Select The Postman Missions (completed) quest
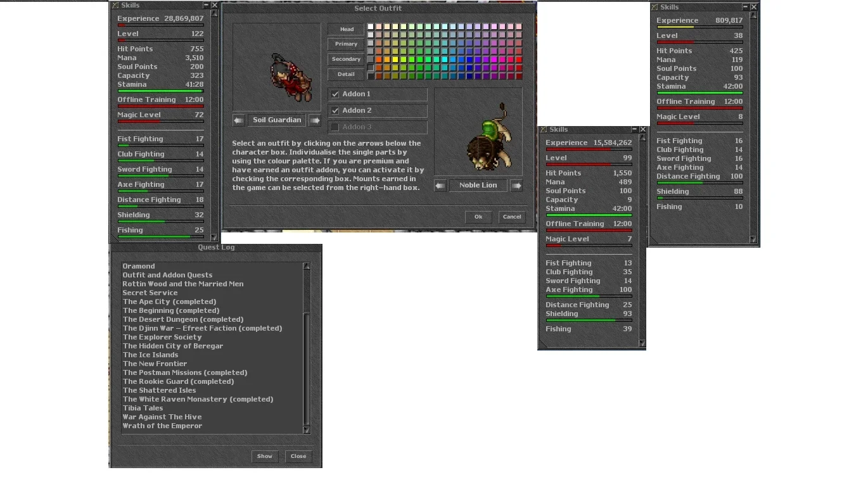Screen dimensions: 868x489 (185, 372)
